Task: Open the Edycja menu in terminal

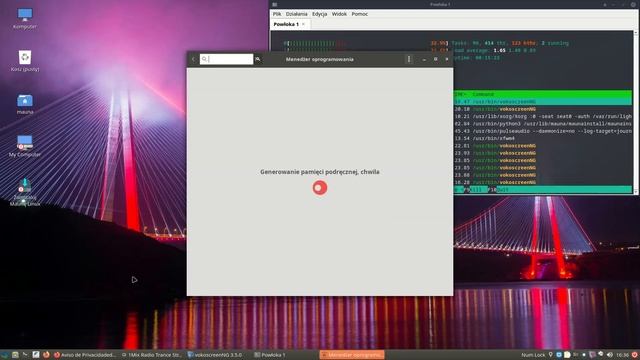Action: pyautogui.click(x=320, y=14)
